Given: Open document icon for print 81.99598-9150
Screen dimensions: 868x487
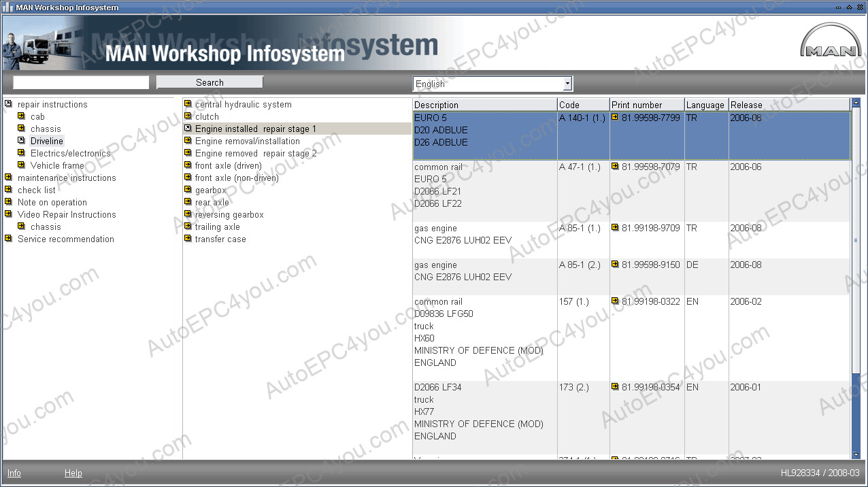Looking at the screenshot, I should (615, 265).
